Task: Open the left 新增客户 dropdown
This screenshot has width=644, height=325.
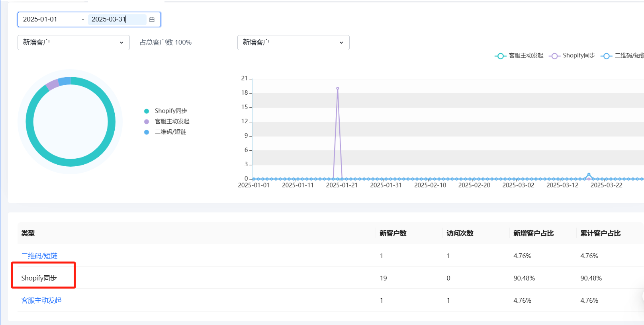Action: [x=74, y=43]
